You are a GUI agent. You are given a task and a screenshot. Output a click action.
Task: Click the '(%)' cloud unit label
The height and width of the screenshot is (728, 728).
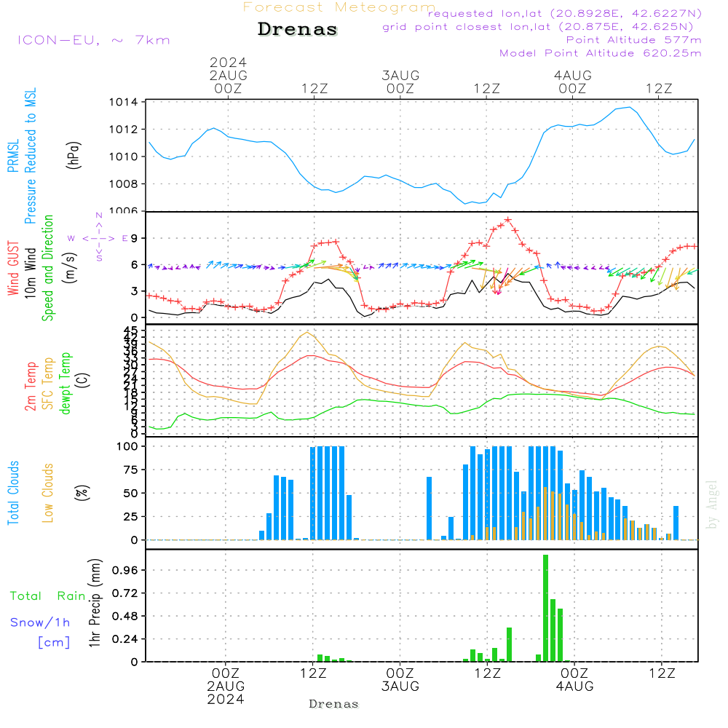click(x=82, y=493)
